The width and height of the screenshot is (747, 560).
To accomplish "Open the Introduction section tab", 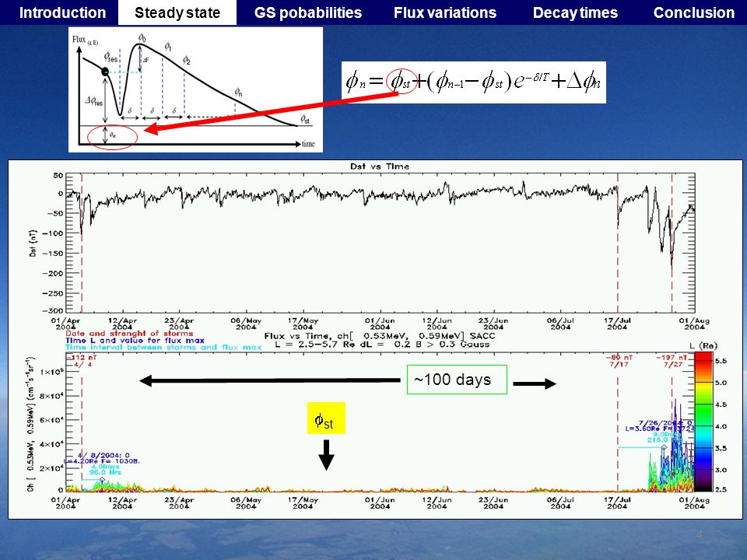I will click(62, 13).
